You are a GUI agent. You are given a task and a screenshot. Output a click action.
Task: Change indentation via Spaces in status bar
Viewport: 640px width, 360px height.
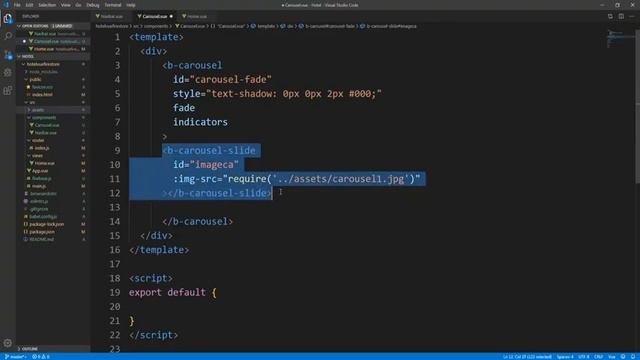coord(565,357)
